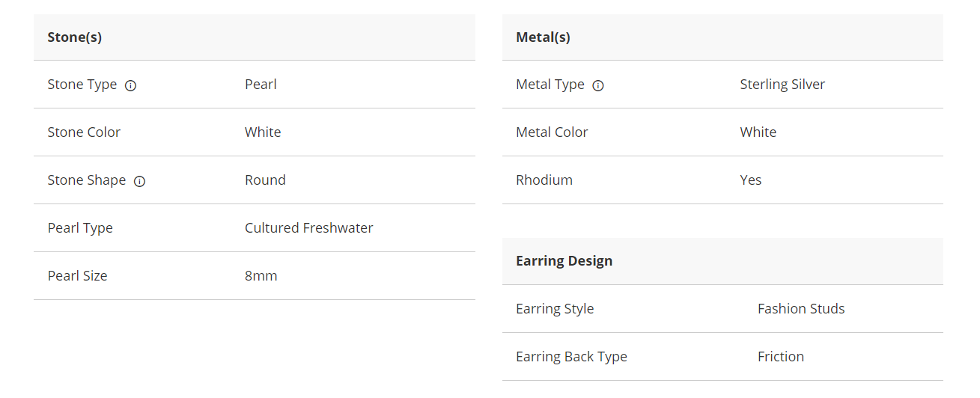Click the Earring Design section heading
Viewport: 980px width, 398px height.
tap(564, 261)
